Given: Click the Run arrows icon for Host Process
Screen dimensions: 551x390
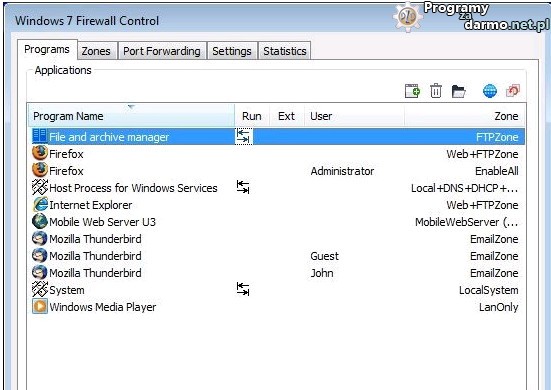Looking at the screenshot, I should tap(243, 187).
